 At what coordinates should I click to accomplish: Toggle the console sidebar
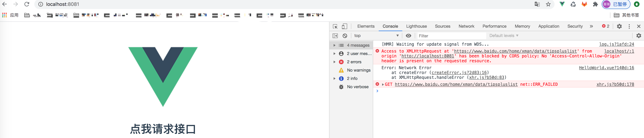[335, 36]
